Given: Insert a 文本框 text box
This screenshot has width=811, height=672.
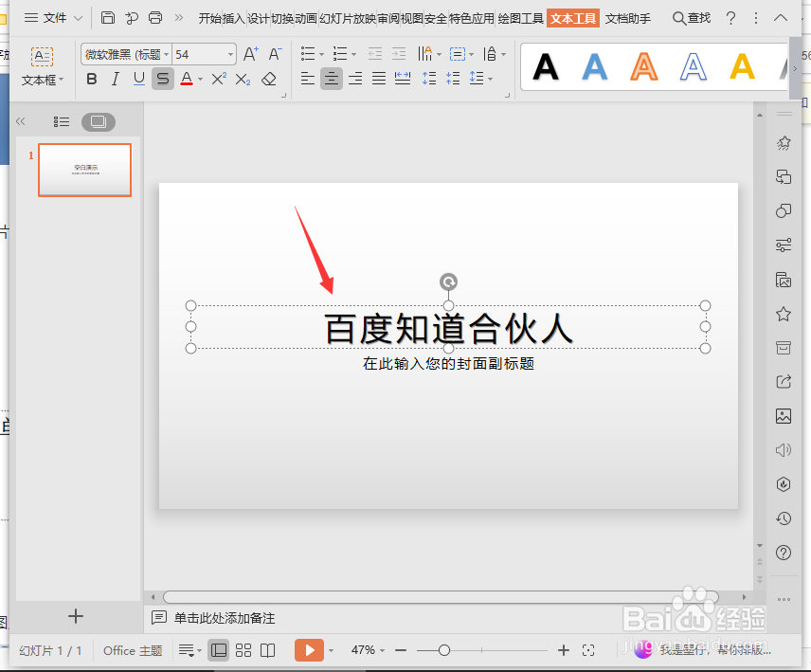Looking at the screenshot, I should pos(42,66).
